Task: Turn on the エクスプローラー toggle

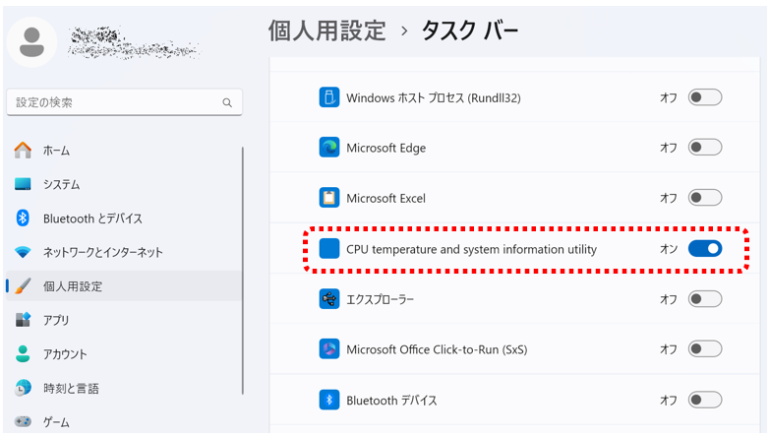Action: tap(705, 299)
